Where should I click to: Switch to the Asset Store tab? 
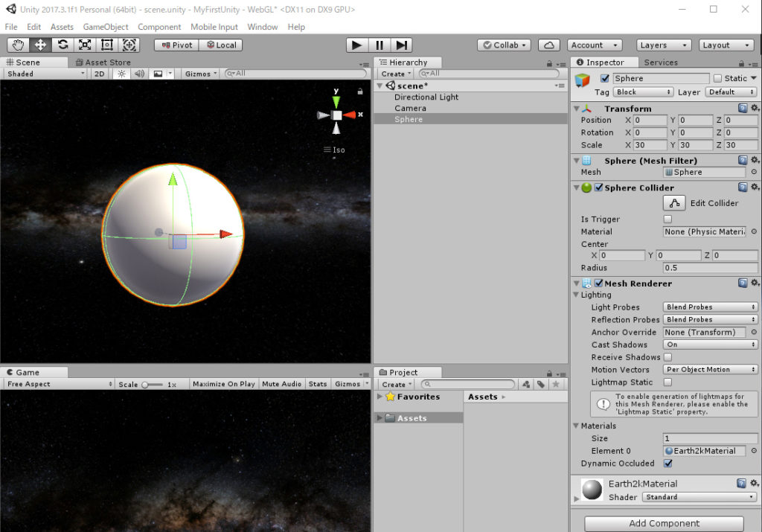click(x=103, y=63)
